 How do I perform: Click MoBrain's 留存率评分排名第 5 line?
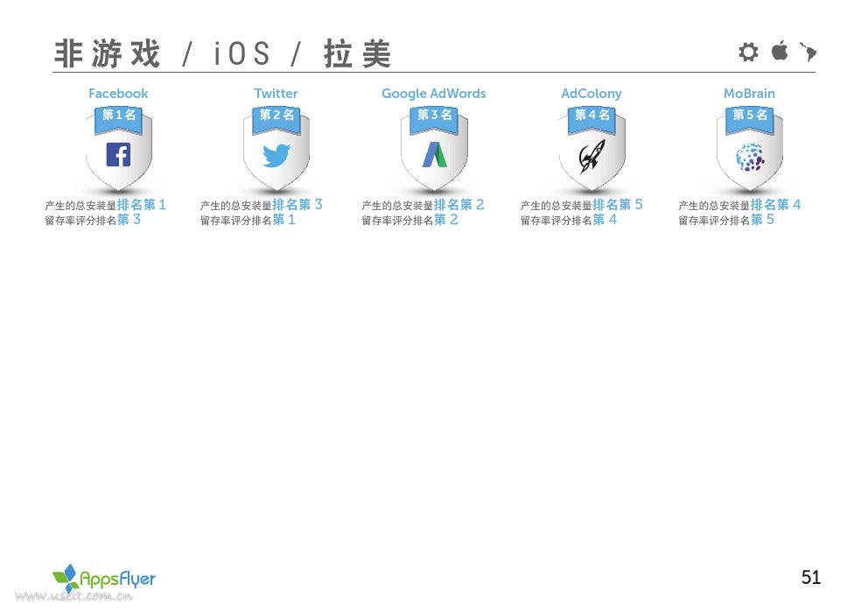(x=726, y=220)
